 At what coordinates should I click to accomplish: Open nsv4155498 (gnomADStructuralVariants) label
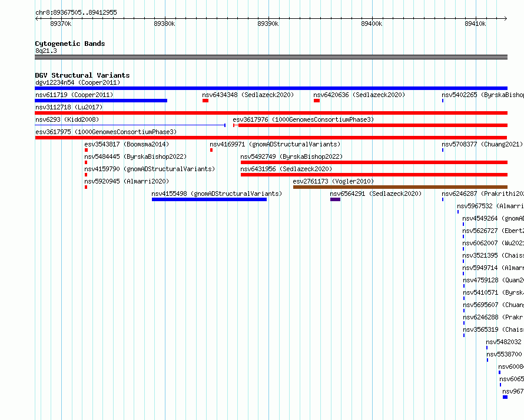(217, 194)
